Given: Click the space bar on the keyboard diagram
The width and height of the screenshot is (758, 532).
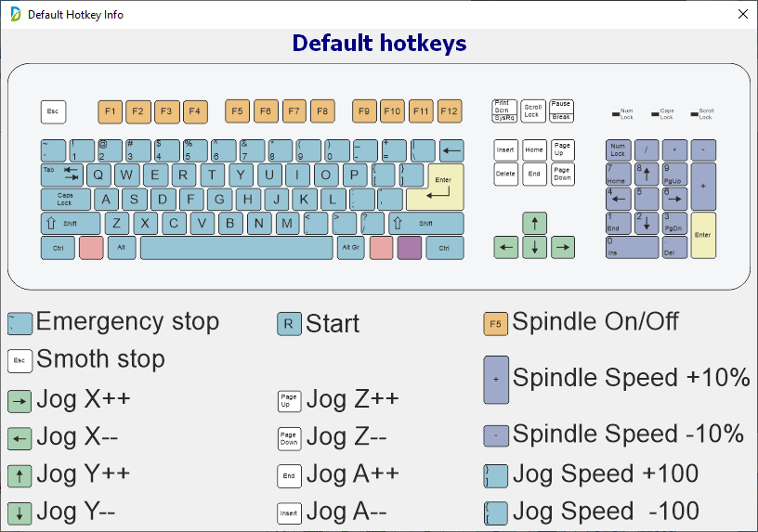Looking at the screenshot, I should click(237, 248).
